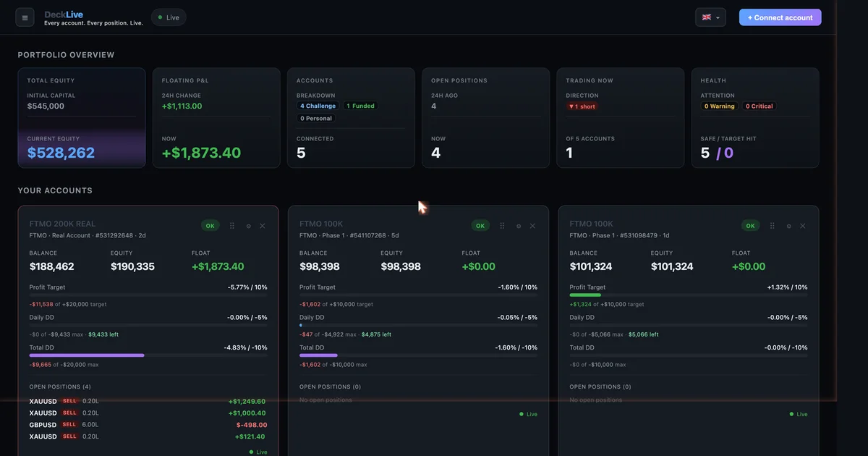Screen dimensions: 868x456
Task: Open the hamburger menu in the header
Action: [25, 18]
